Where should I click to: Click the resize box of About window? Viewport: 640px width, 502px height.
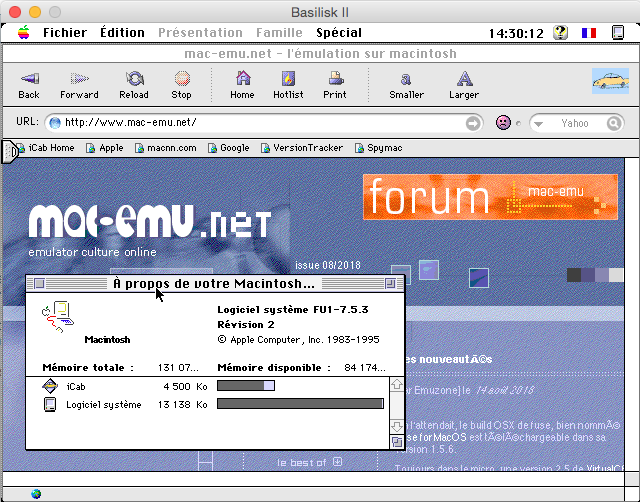point(397,442)
